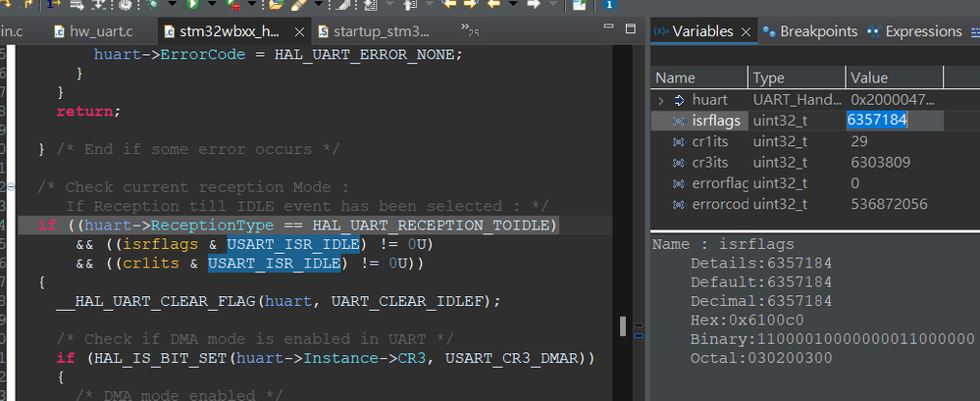The height and width of the screenshot is (401, 980).
Task: Click the Decimal:6357184 detail line
Action: (760, 301)
